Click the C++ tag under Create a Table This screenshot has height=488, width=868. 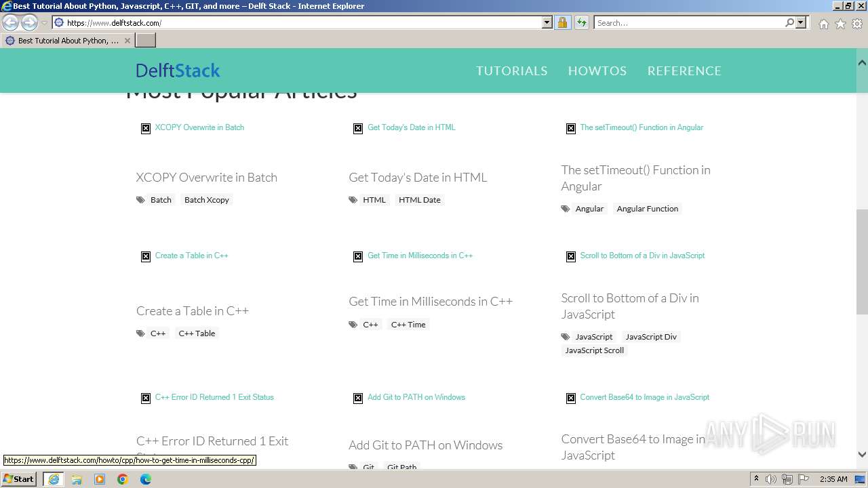158,333
